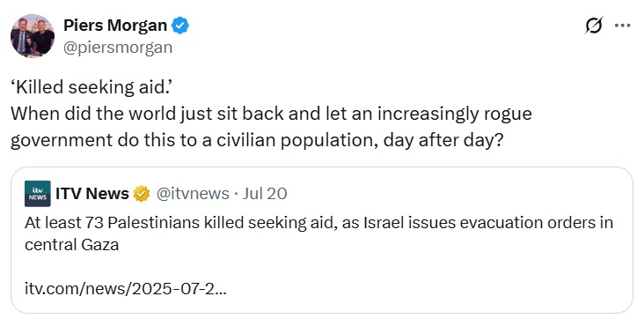Visit the @itvnews handle
644x326 pixels.
tap(193, 194)
